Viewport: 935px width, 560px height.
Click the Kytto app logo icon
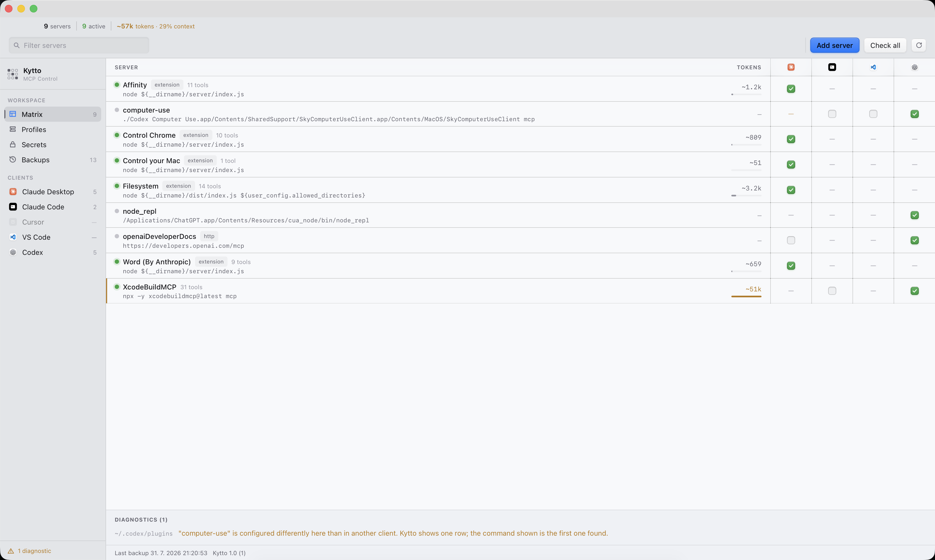click(x=12, y=74)
